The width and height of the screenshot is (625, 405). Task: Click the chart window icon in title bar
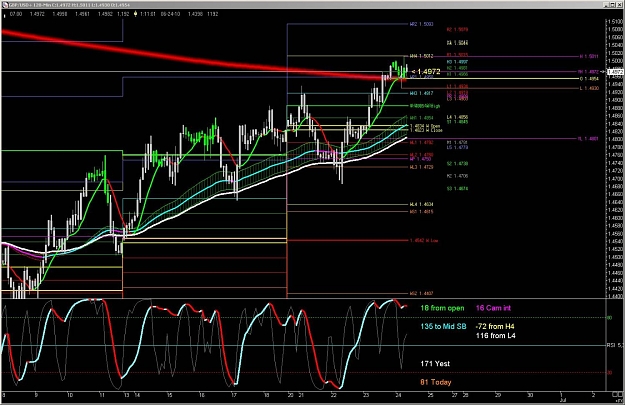pos(5,4)
